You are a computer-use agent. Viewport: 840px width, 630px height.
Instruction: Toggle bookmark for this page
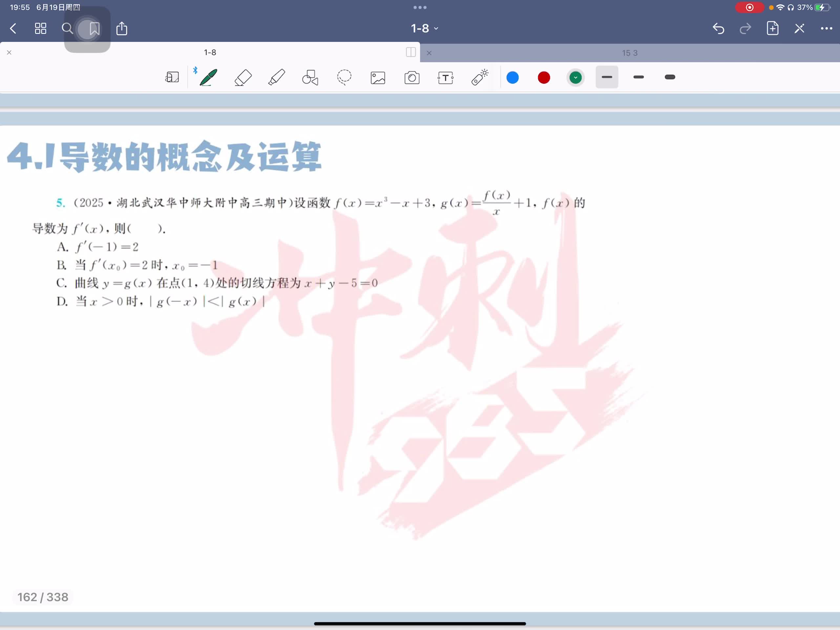coord(94,29)
